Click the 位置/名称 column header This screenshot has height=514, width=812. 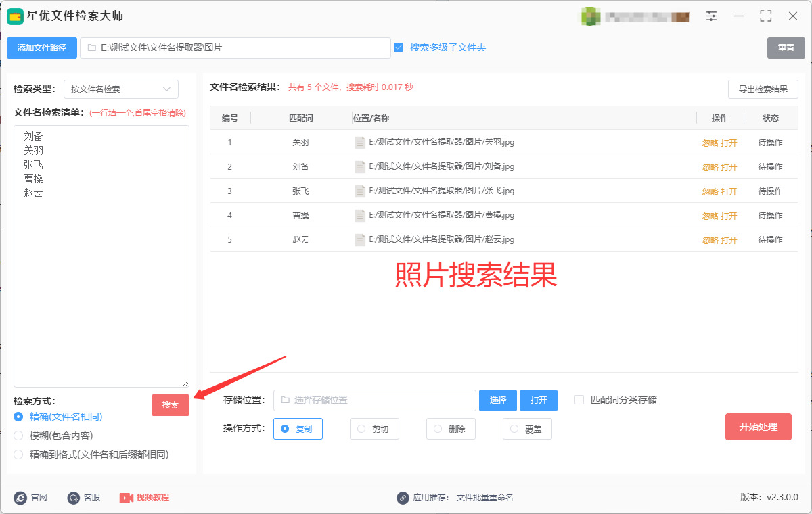click(371, 118)
